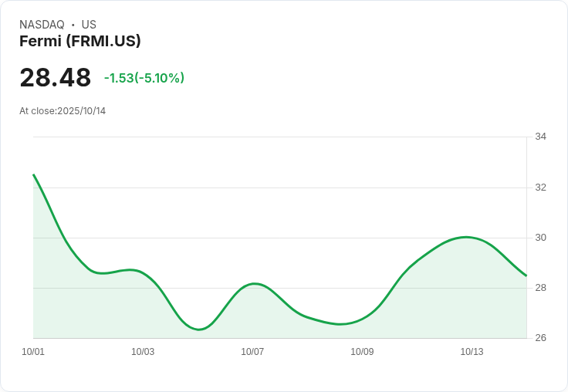Click the NASDAQ exchange label
The image size is (568, 392).
point(42,25)
